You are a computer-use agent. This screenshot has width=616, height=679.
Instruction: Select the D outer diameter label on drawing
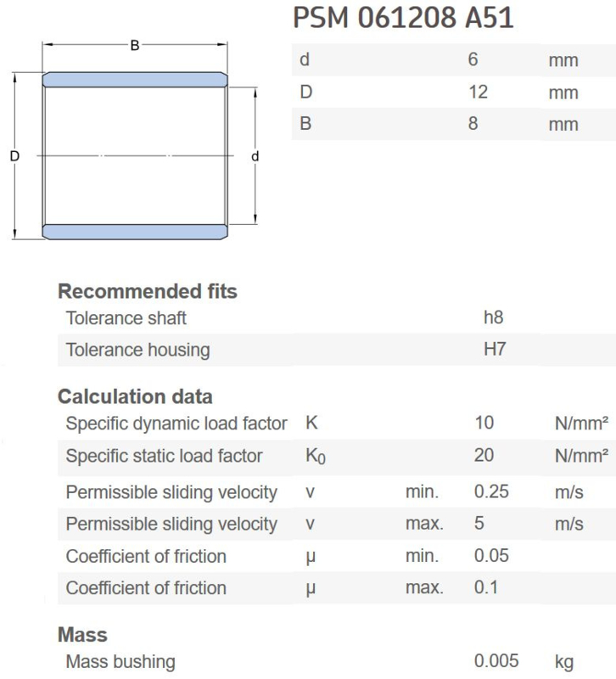click(x=14, y=156)
